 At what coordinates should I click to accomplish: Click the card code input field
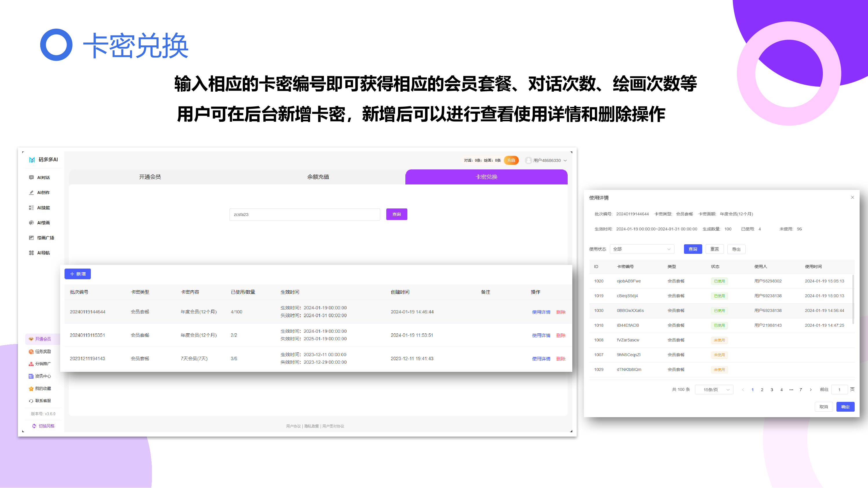[x=305, y=215]
